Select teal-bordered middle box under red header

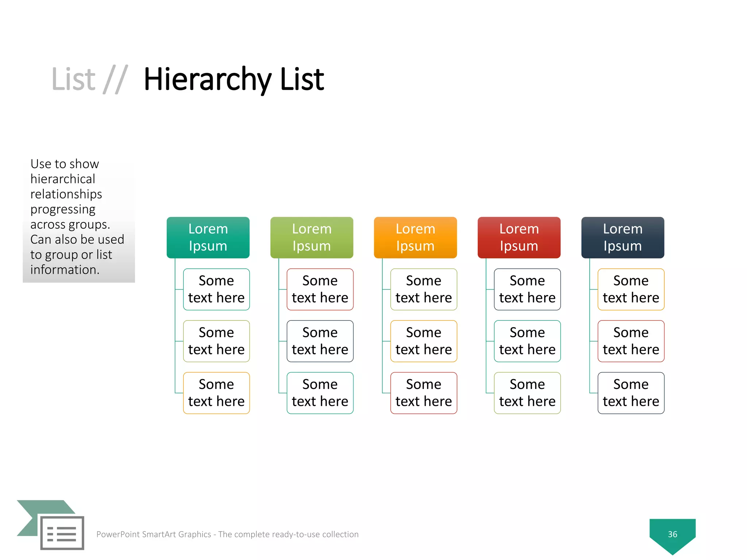pos(527,341)
